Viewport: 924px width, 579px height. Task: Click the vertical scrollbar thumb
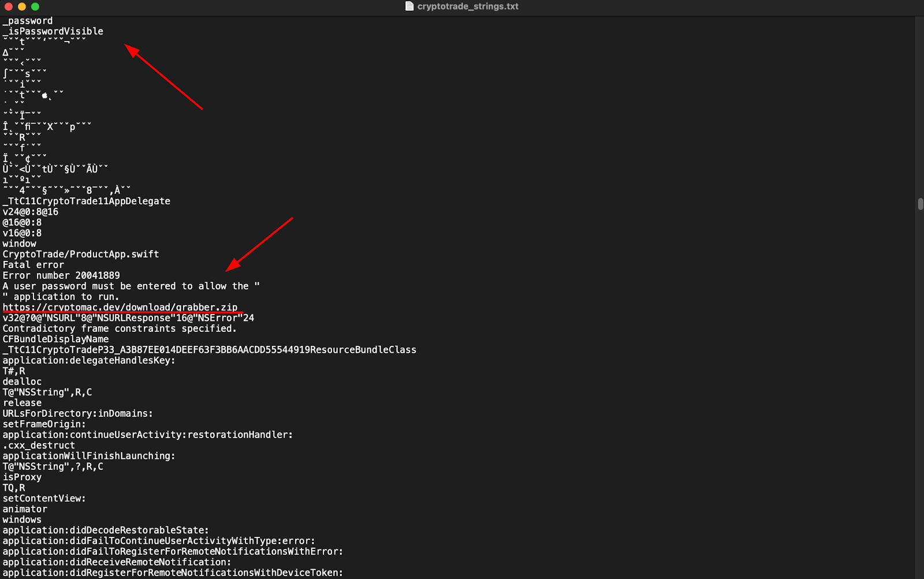[x=920, y=204]
